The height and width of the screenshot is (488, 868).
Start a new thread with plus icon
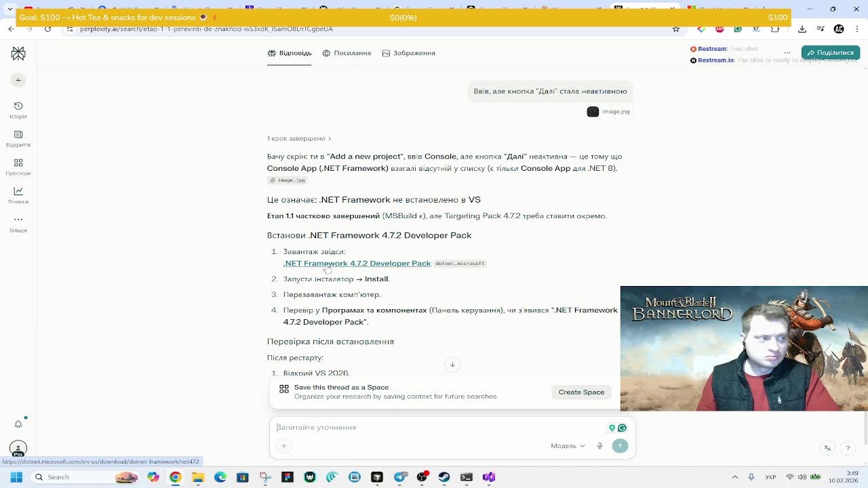(x=18, y=80)
